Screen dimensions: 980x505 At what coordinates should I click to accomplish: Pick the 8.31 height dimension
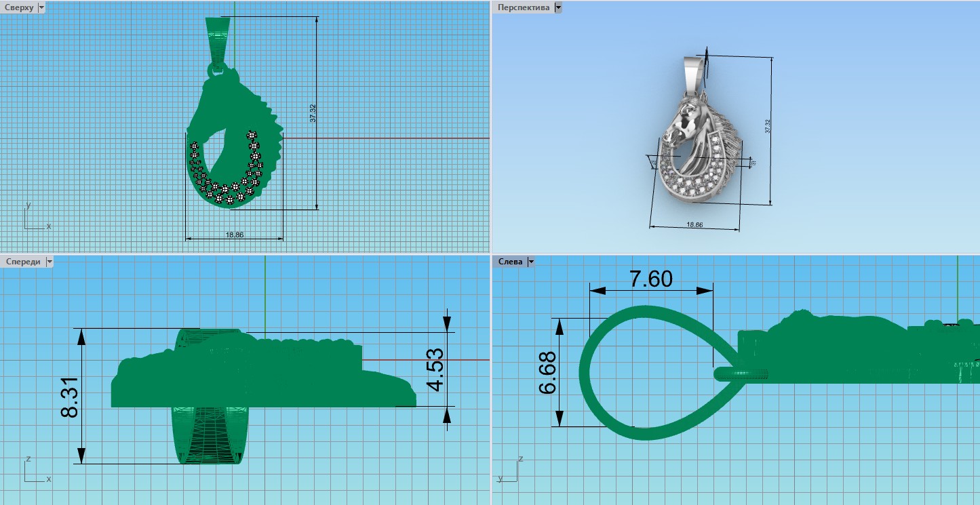(x=70, y=397)
